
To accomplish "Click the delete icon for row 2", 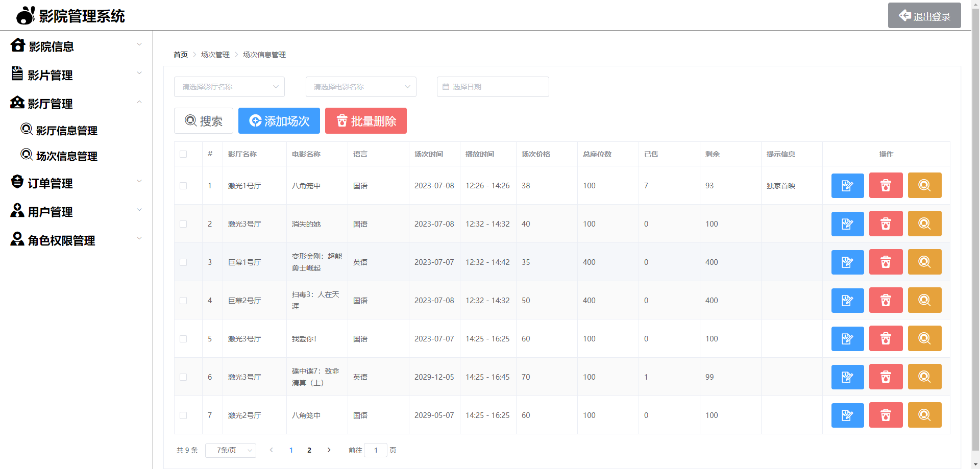I will pos(886,224).
